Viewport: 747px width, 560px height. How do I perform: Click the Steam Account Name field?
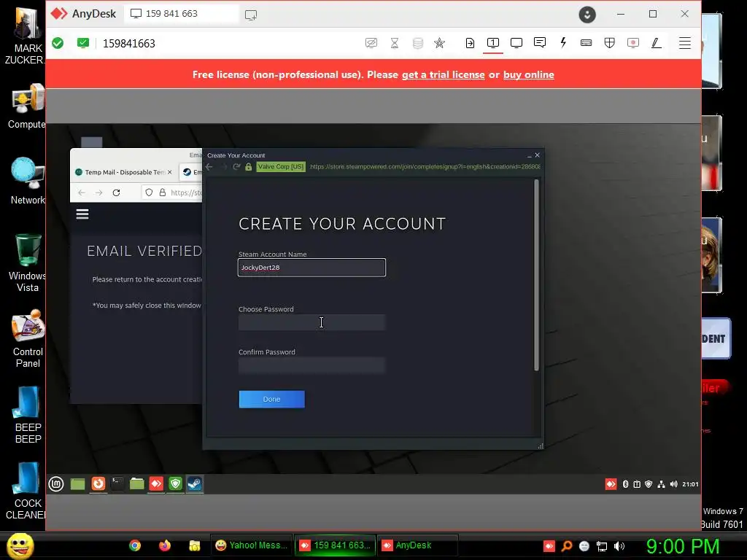[x=311, y=267]
